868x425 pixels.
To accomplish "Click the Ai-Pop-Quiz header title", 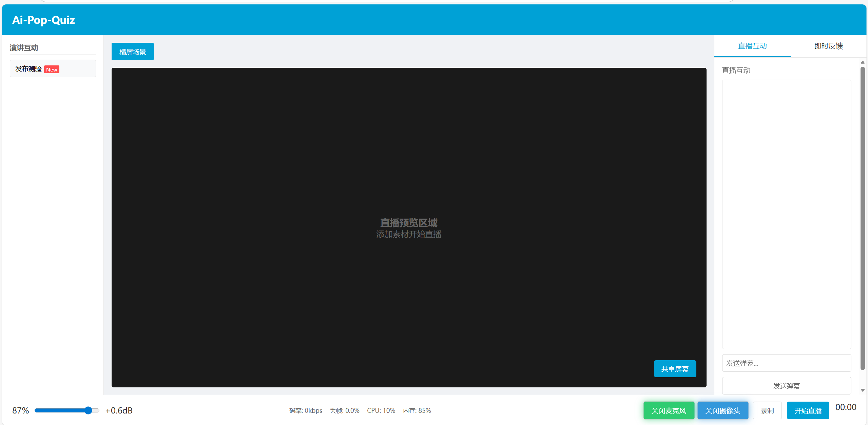I will tap(43, 20).
